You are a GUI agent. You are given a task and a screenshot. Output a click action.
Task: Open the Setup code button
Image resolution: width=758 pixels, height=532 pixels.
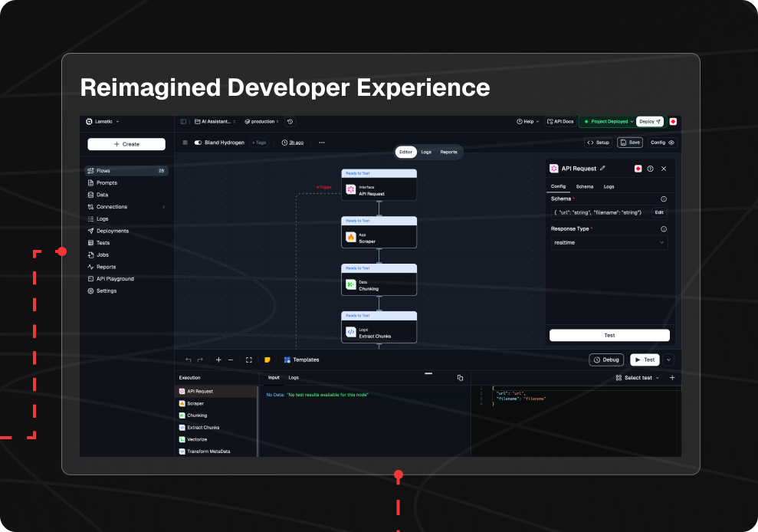pyautogui.click(x=598, y=143)
